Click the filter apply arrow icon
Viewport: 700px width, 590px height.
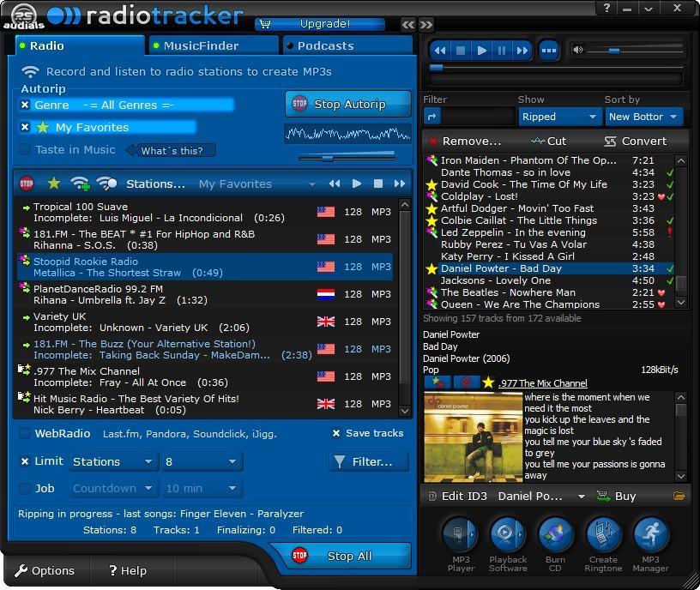tap(432, 117)
